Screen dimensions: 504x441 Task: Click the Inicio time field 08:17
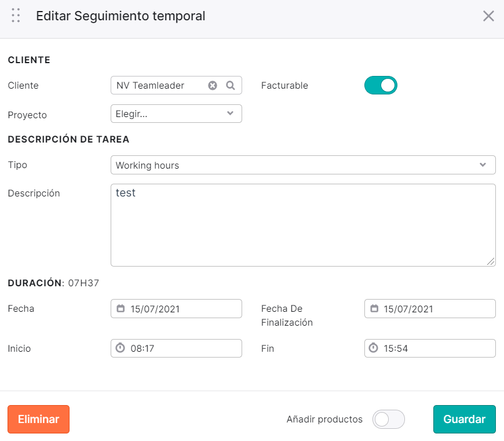(176, 348)
